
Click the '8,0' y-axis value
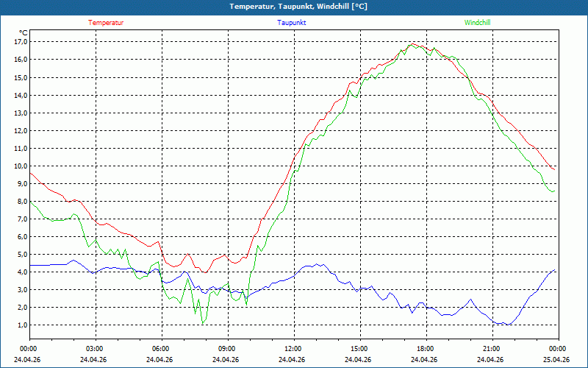23,201
